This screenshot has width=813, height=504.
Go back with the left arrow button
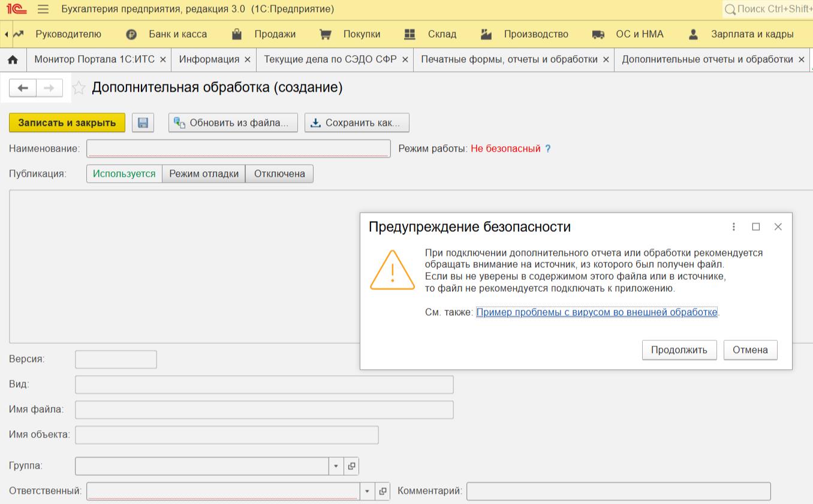[23, 88]
